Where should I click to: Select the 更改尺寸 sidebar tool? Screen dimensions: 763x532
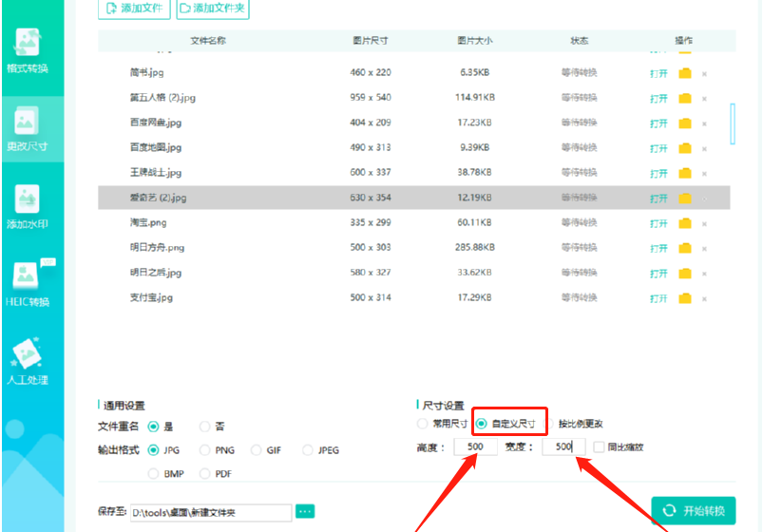point(28,128)
